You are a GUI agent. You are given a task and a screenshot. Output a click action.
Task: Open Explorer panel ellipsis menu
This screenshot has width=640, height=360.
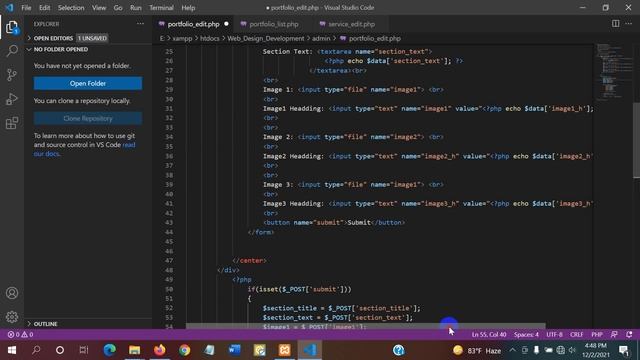click(x=140, y=24)
